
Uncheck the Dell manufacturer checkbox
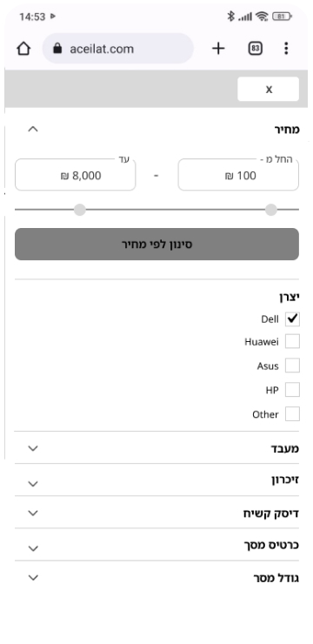click(292, 319)
